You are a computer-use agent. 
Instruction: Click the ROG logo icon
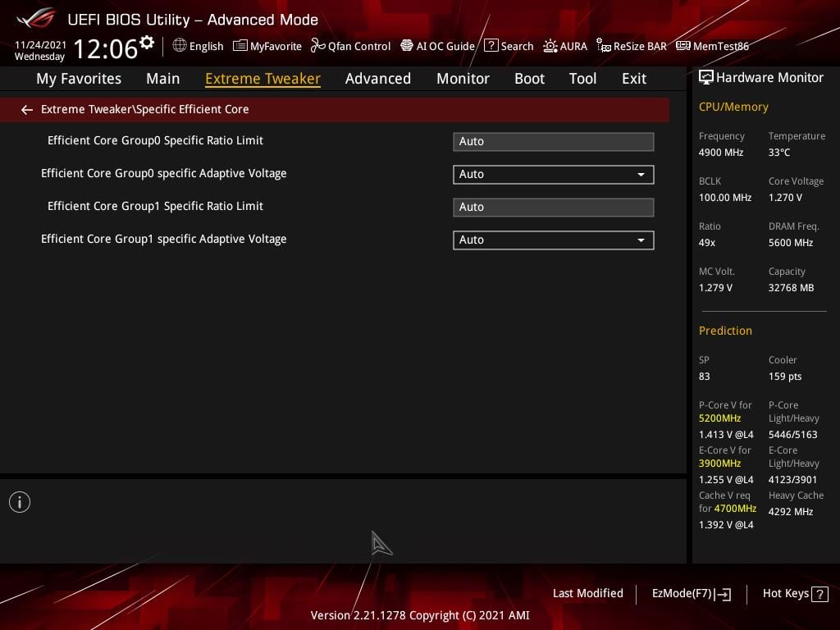tap(35, 18)
